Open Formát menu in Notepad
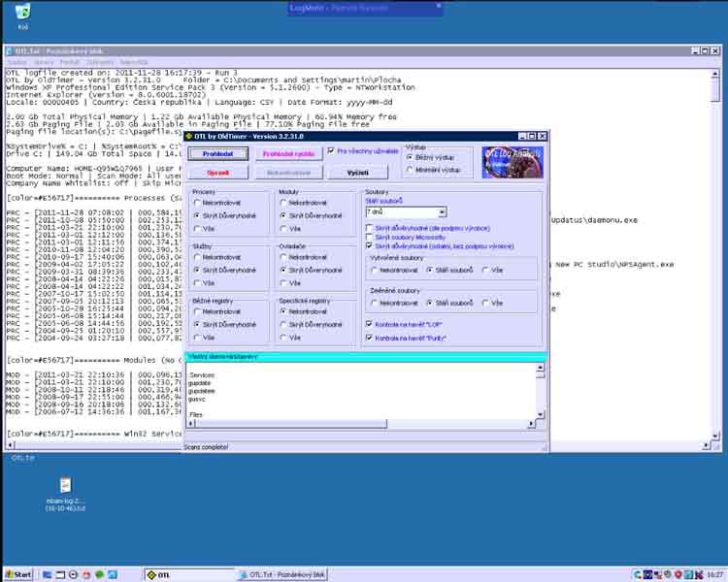Screen dimensions: 728x582 click(70, 62)
